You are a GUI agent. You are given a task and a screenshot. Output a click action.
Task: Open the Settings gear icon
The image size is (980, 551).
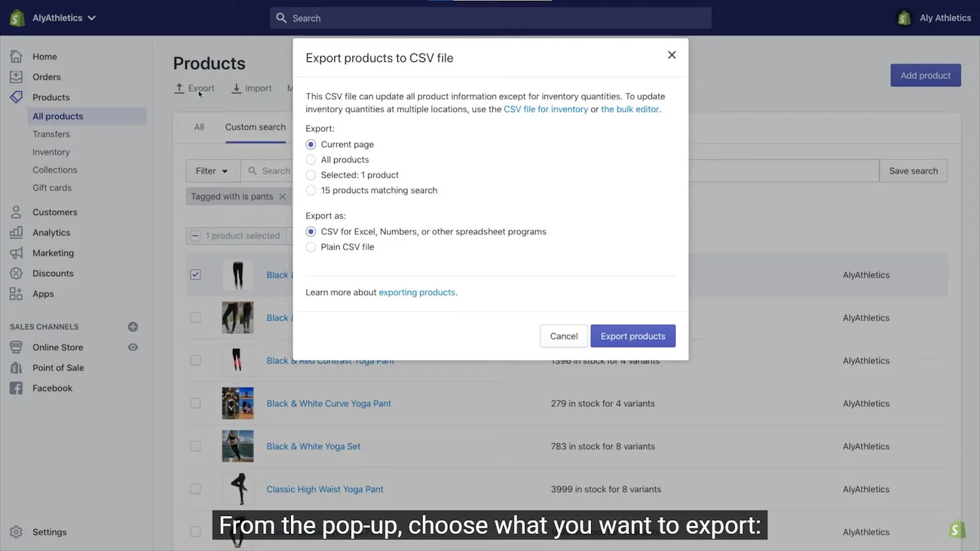(x=17, y=532)
